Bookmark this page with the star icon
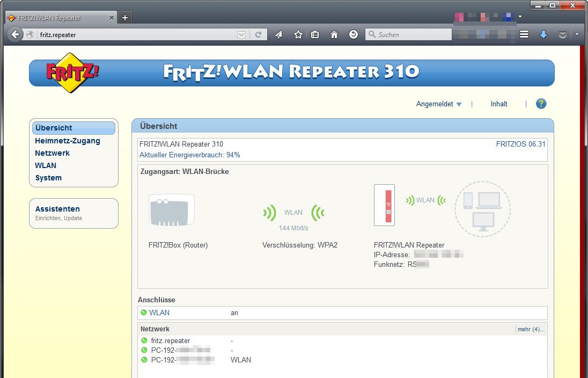This screenshot has height=378, width=588. (x=298, y=34)
